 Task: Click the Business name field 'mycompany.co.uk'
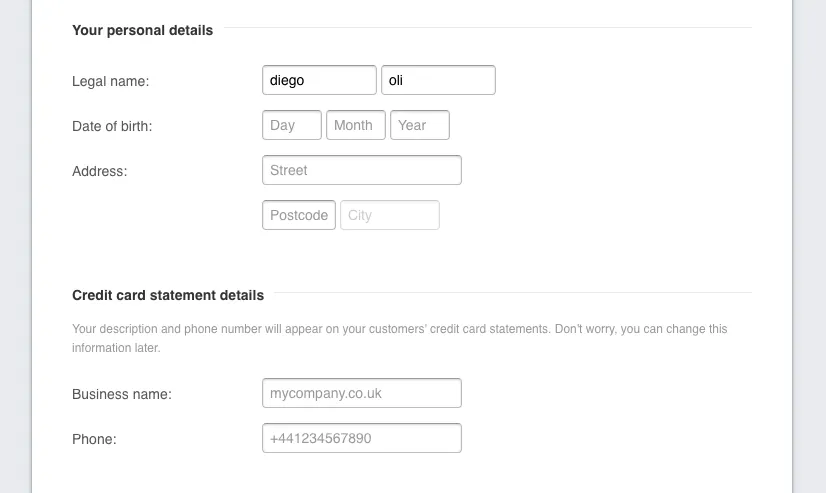pyautogui.click(x=361, y=393)
